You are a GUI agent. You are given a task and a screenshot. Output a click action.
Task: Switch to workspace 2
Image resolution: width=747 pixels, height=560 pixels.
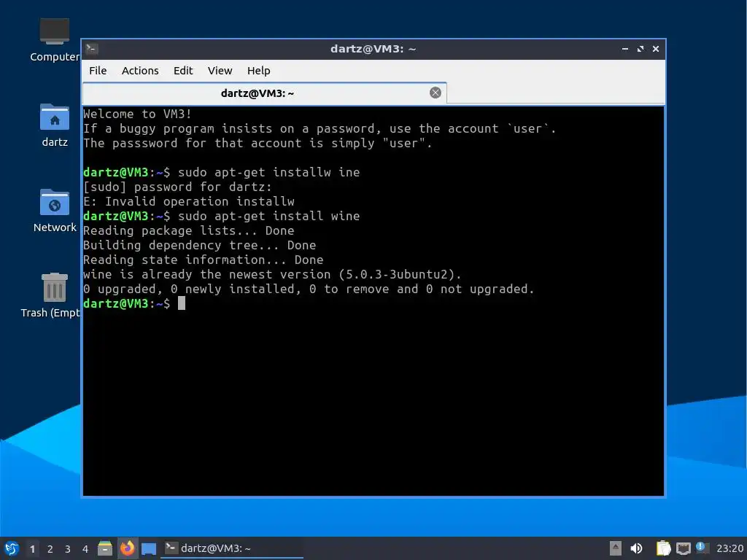pyautogui.click(x=50, y=549)
